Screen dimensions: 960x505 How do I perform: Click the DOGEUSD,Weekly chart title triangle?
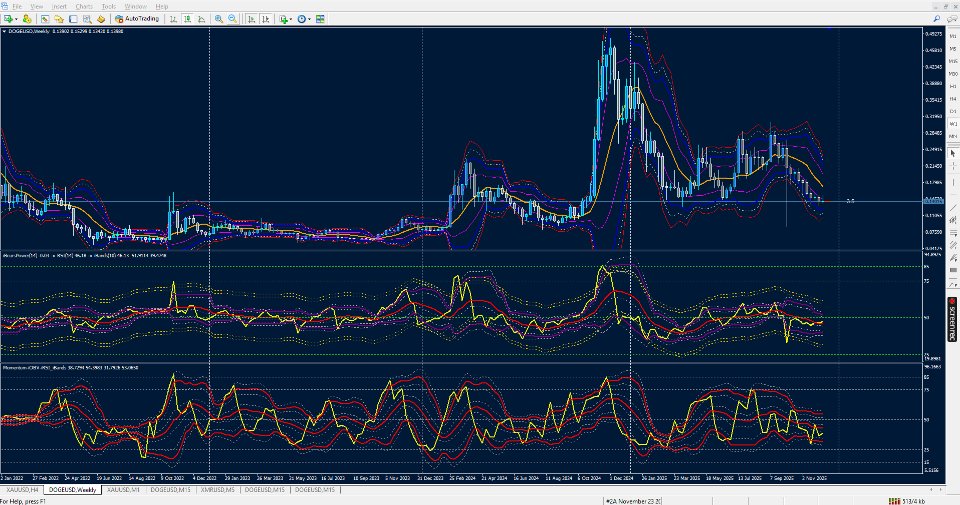(4, 31)
